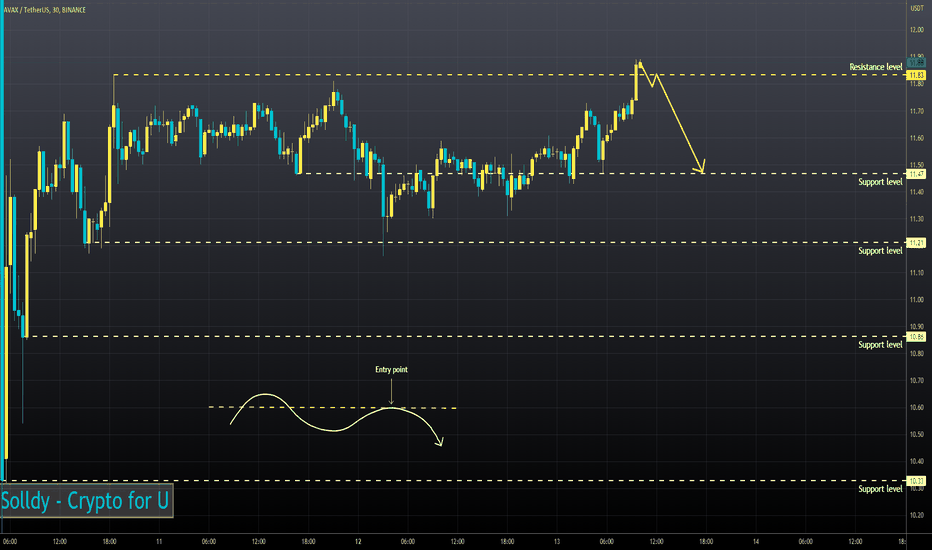Screen dimensions: 932x550
Task: Click the 11.70 price axis value
Action: 917,111
